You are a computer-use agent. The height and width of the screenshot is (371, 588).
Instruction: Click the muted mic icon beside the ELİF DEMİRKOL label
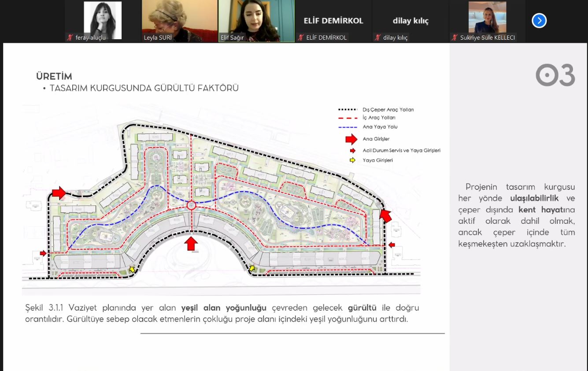300,38
